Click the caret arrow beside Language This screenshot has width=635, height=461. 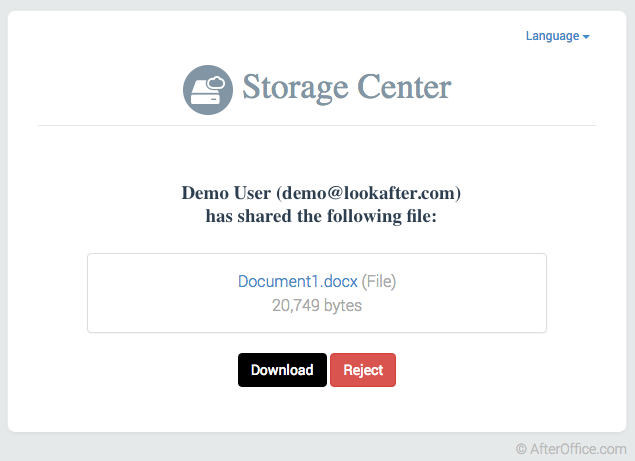[586, 37]
